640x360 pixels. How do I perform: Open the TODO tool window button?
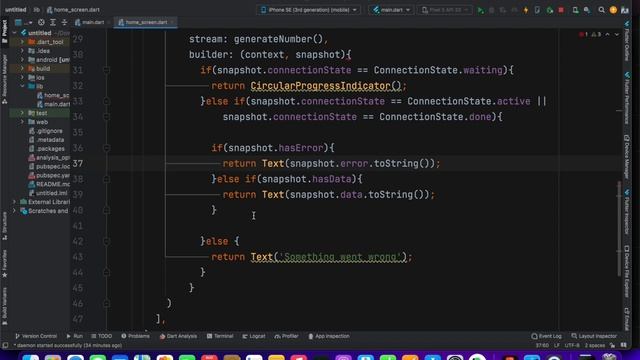point(101,336)
